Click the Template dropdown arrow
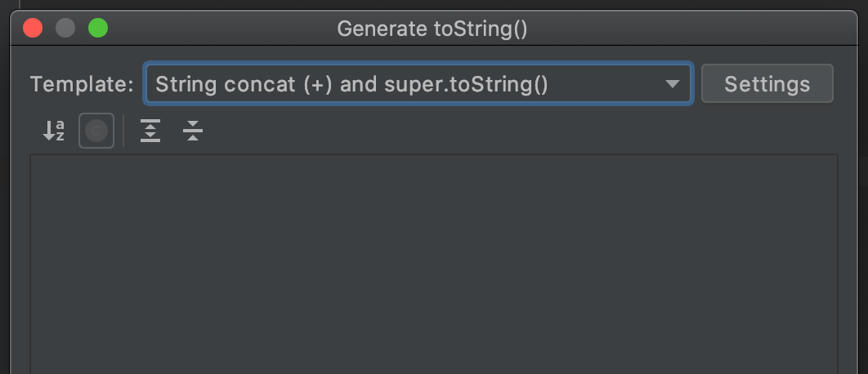 tap(673, 84)
